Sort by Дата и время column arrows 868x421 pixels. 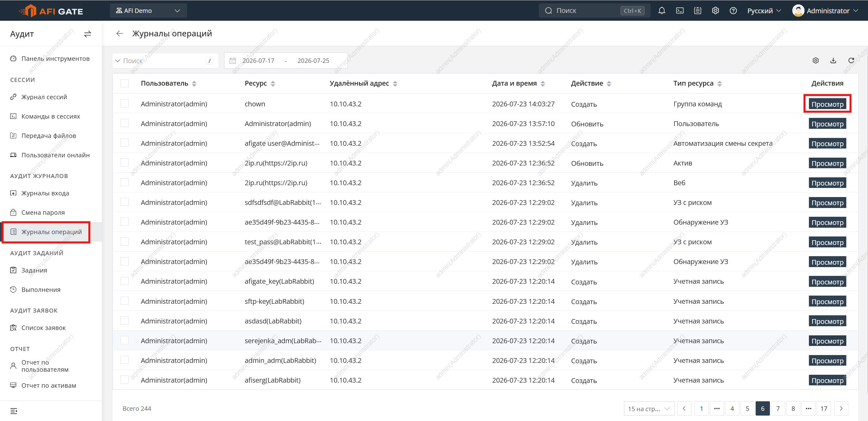click(543, 84)
